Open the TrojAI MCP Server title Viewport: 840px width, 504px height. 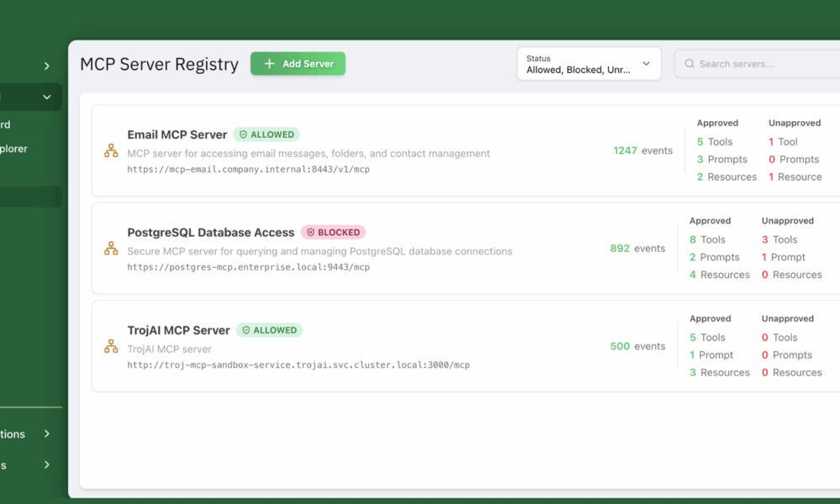(179, 330)
